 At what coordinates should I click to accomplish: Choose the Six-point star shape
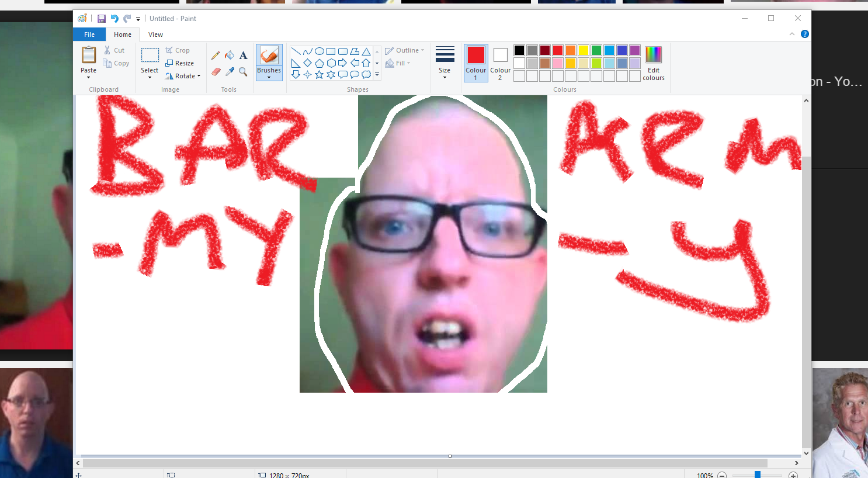click(331, 75)
